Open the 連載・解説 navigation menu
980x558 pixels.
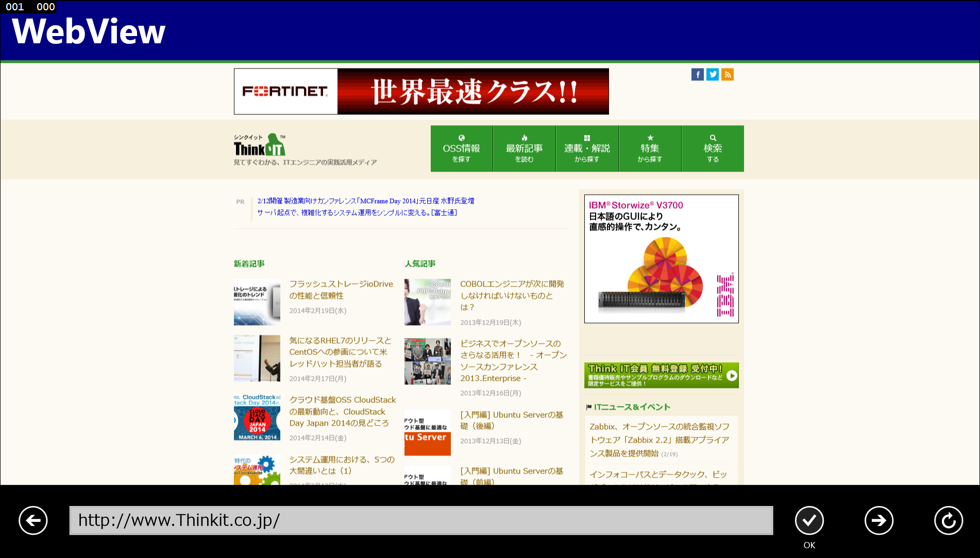(587, 148)
